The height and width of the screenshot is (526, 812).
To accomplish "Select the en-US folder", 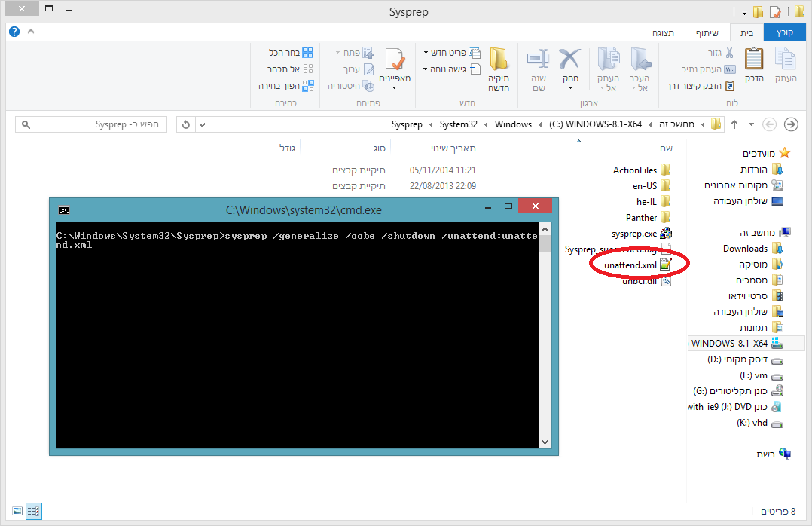I will (652, 186).
